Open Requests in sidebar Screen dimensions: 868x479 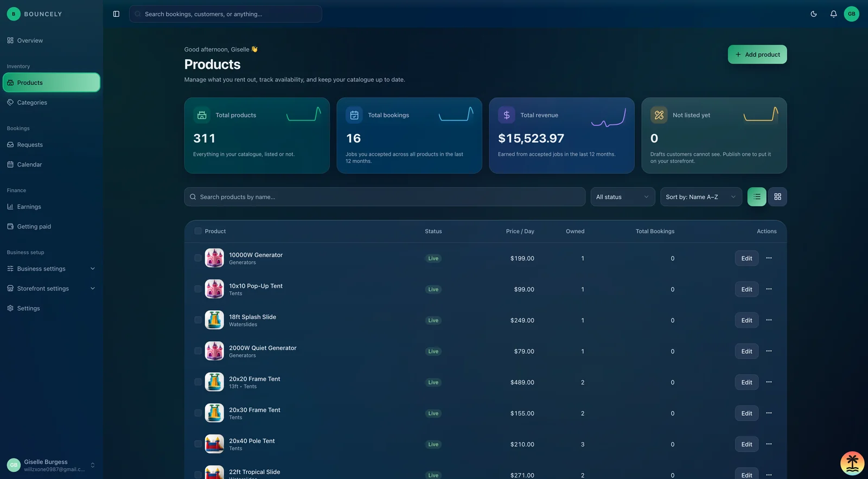pyautogui.click(x=51, y=145)
